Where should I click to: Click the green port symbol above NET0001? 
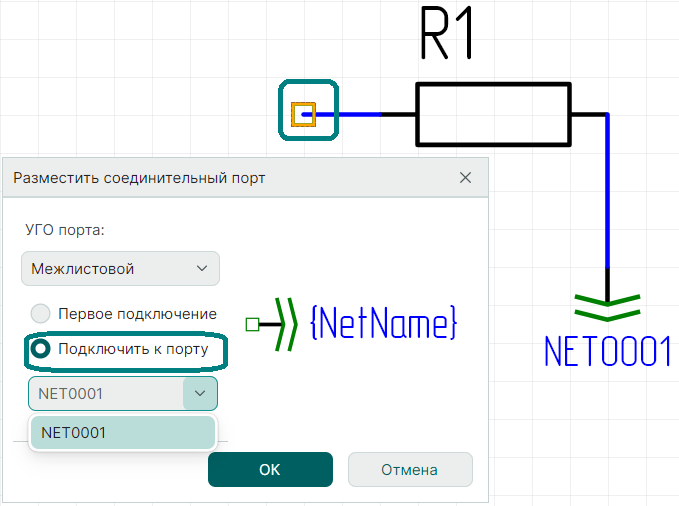607,303
